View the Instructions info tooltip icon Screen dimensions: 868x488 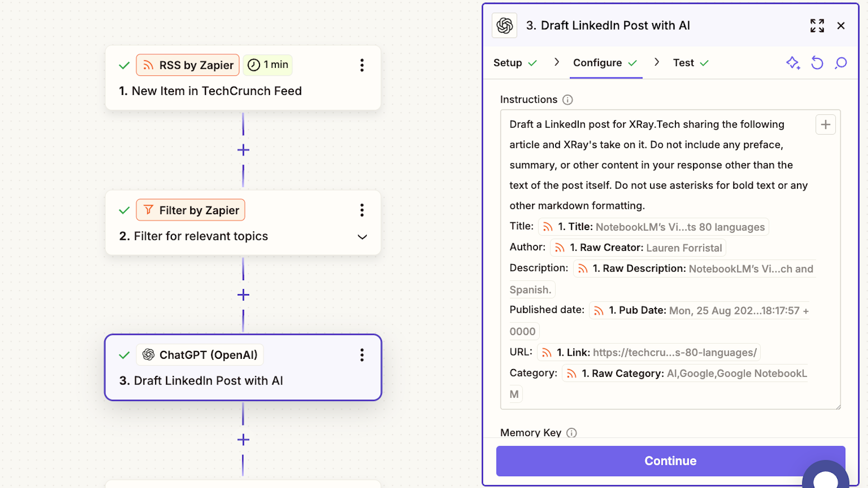(x=567, y=100)
